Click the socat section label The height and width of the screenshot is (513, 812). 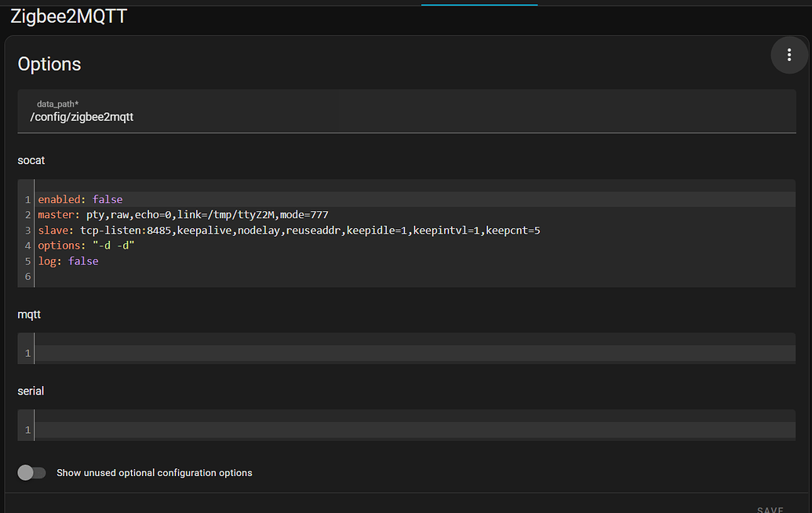pyautogui.click(x=31, y=161)
